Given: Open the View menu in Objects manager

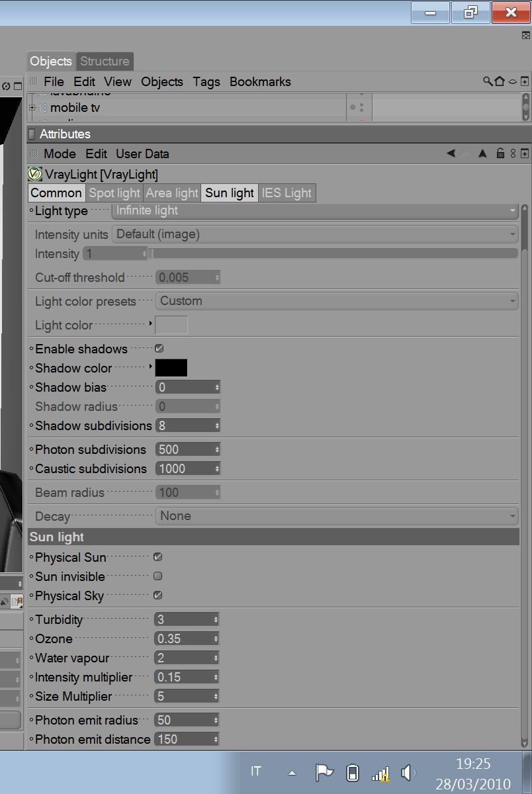Looking at the screenshot, I should point(118,81).
